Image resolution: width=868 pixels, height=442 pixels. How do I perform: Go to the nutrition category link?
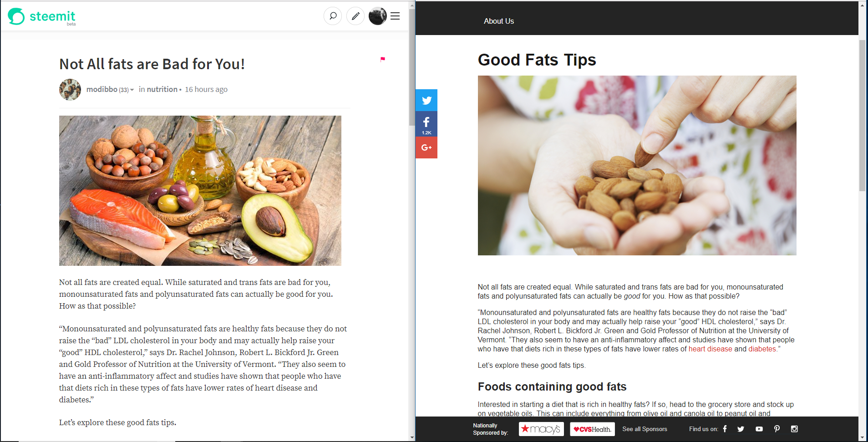[x=162, y=89]
